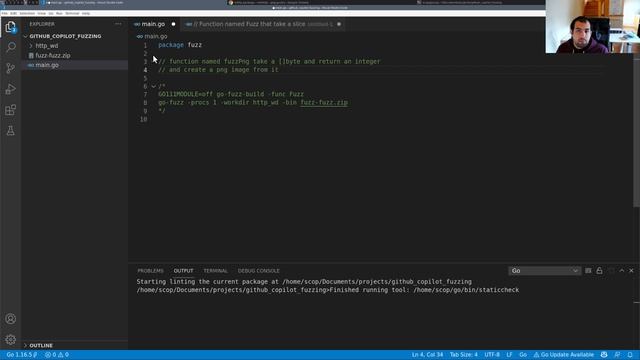Switch to the PROBLEMS panel tab

point(150,271)
